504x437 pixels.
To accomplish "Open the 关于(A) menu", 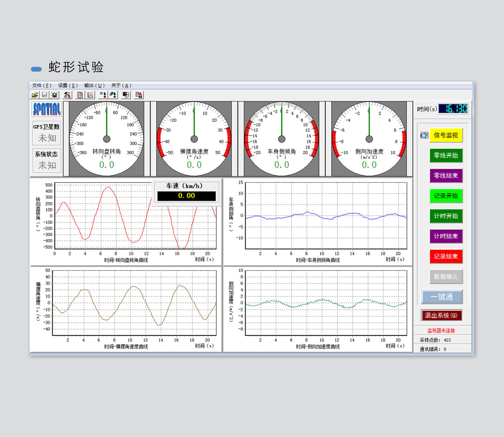I will point(121,85).
